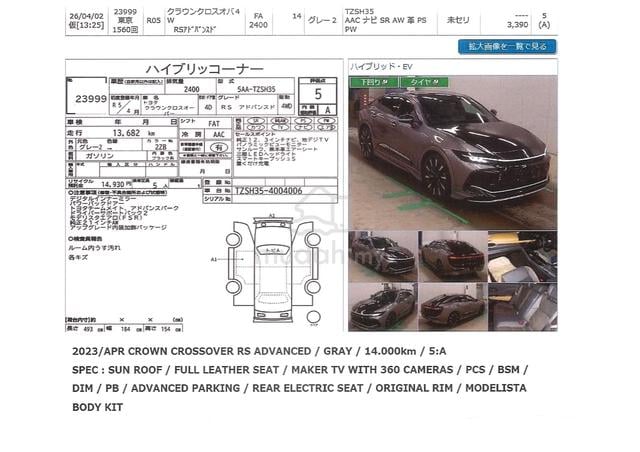
Task: Click lot number 23999 on the auction sheet
Action: click(91, 99)
